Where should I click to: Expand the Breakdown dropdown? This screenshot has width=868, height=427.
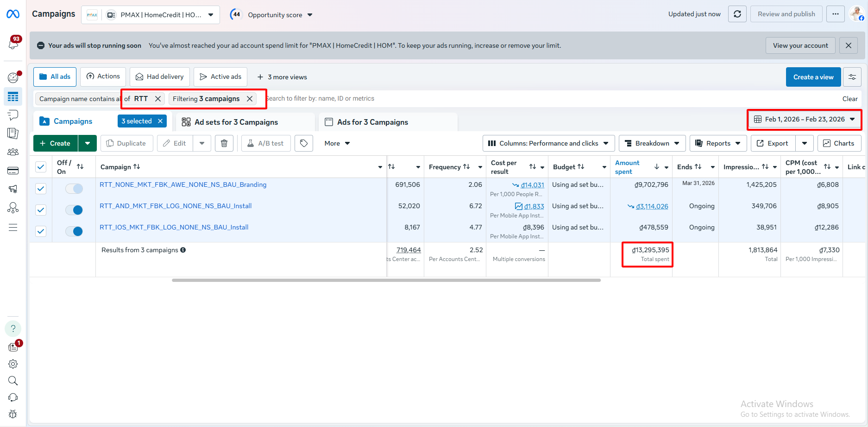pos(652,143)
